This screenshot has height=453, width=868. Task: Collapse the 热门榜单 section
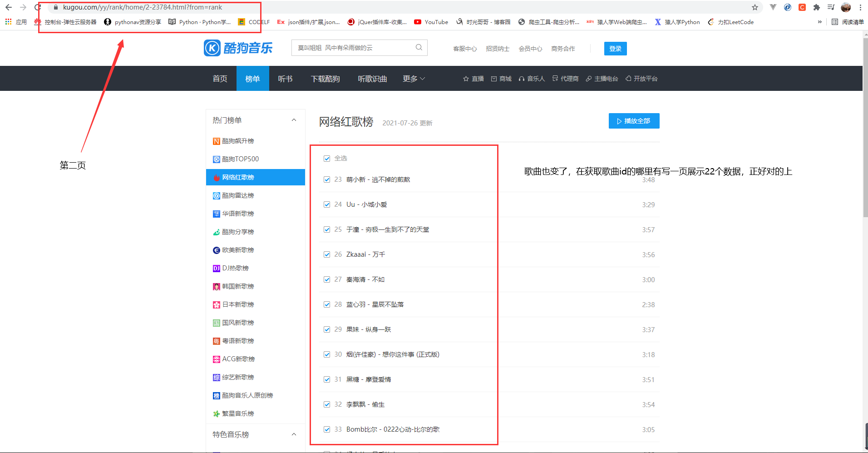[x=294, y=119]
